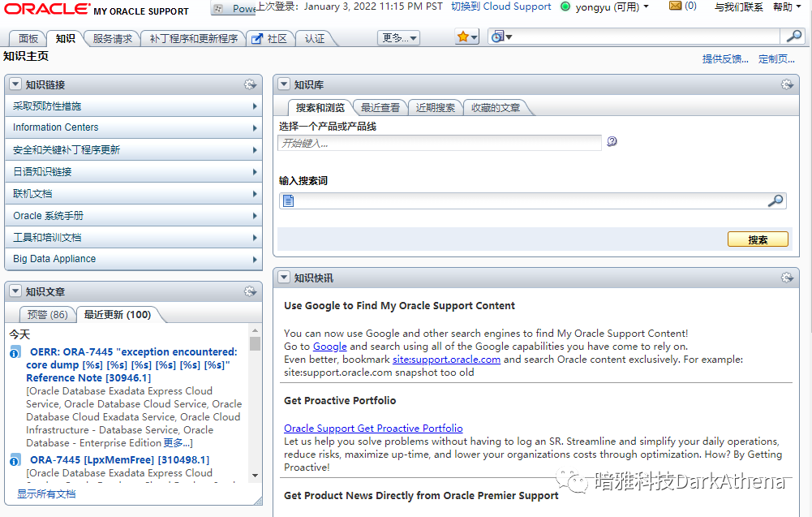Open the favorites star menu

(x=466, y=37)
